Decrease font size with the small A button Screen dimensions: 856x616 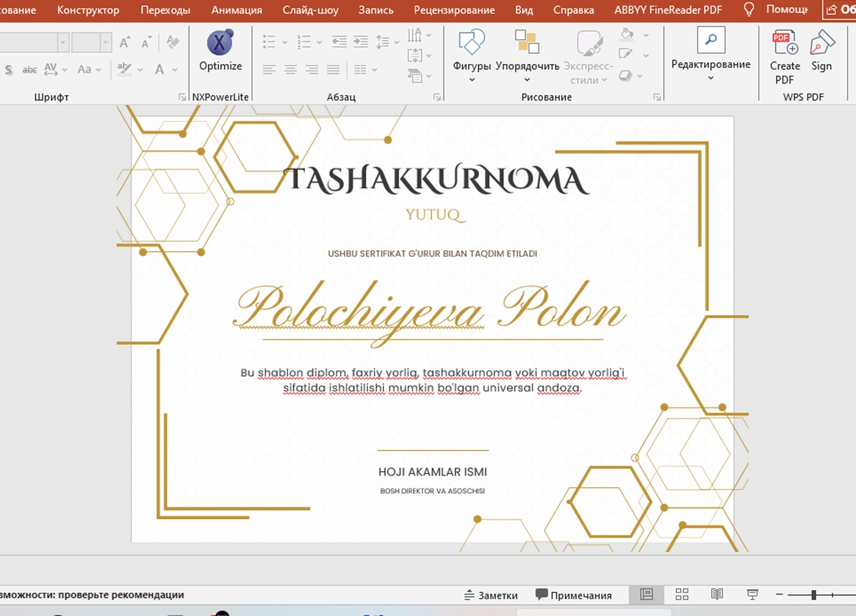147,43
